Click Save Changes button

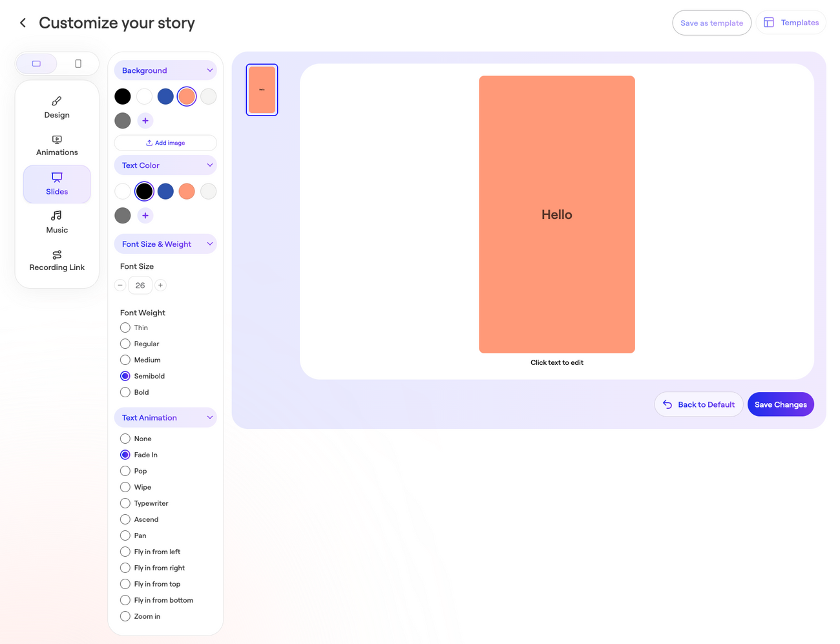coord(781,405)
